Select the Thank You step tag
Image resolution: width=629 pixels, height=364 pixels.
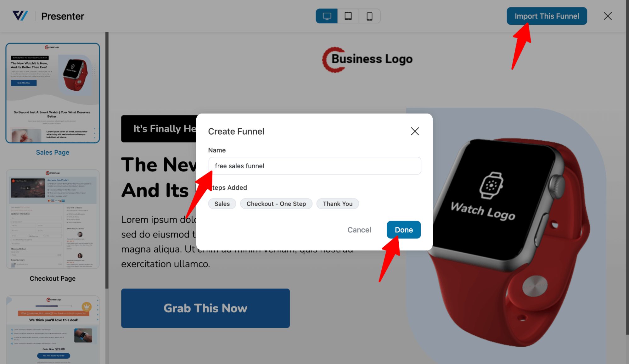click(337, 204)
